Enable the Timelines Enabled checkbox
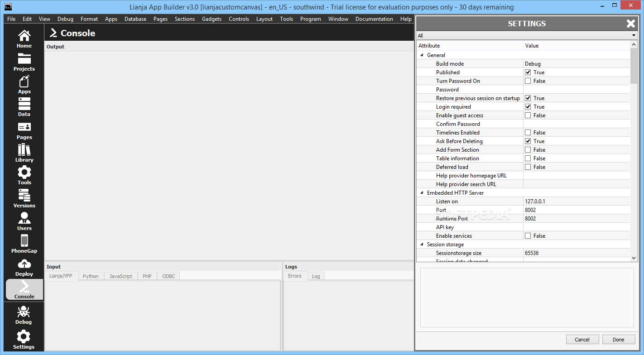The image size is (644, 355). tap(528, 132)
